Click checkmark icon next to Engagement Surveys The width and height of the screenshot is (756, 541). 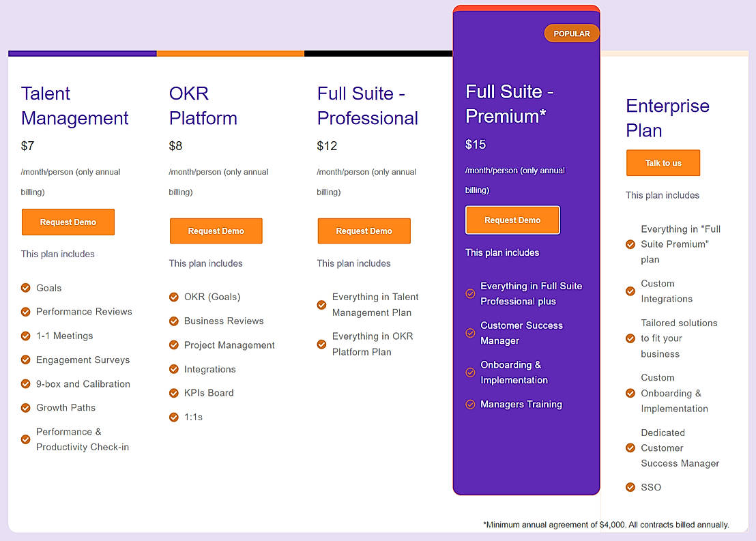tap(25, 360)
